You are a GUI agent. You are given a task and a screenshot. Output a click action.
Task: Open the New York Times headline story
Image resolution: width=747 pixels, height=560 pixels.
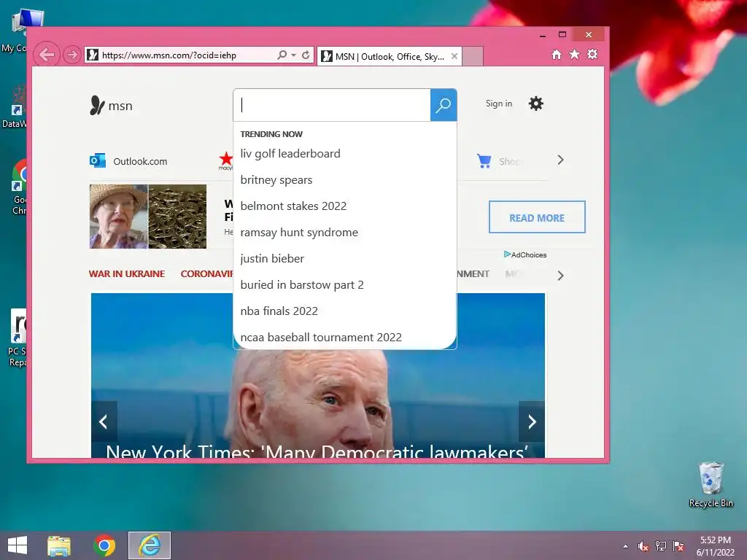tap(317, 451)
